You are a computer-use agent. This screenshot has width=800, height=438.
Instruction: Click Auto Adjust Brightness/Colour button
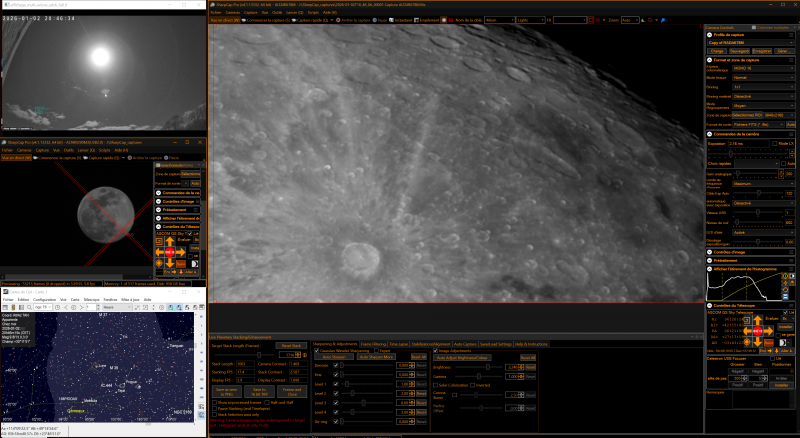pyautogui.click(x=462, y=358)
